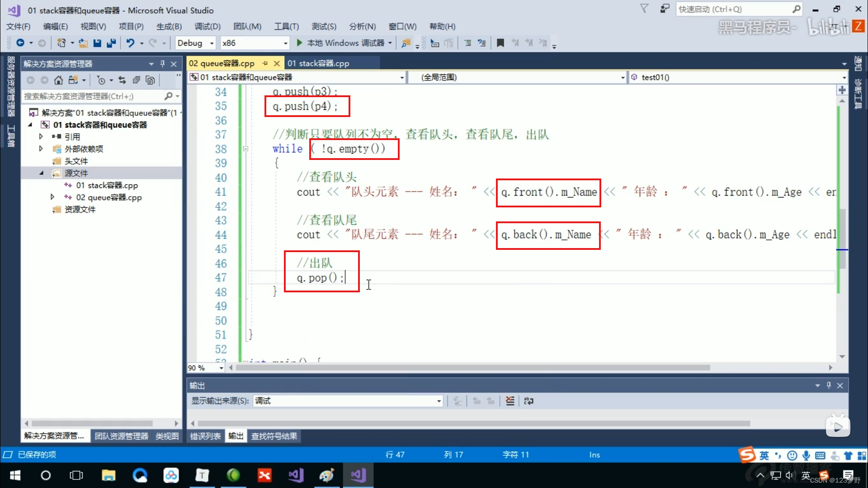Click the Clear All output icon
The height and width of the screenshot is (488, 868).
[x=510, y=401]
